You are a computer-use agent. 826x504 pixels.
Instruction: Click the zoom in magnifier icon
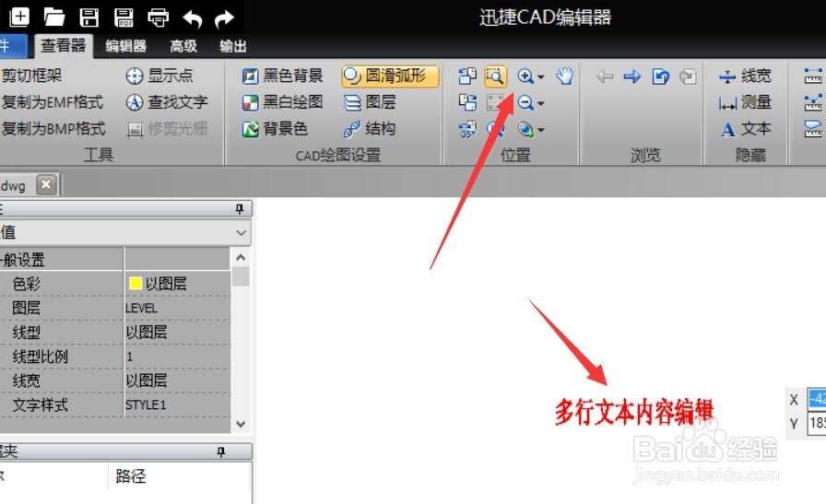pos(525,76)
